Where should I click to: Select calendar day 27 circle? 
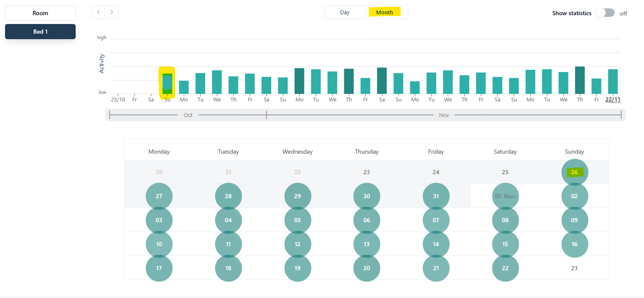(x=159, y=196)
